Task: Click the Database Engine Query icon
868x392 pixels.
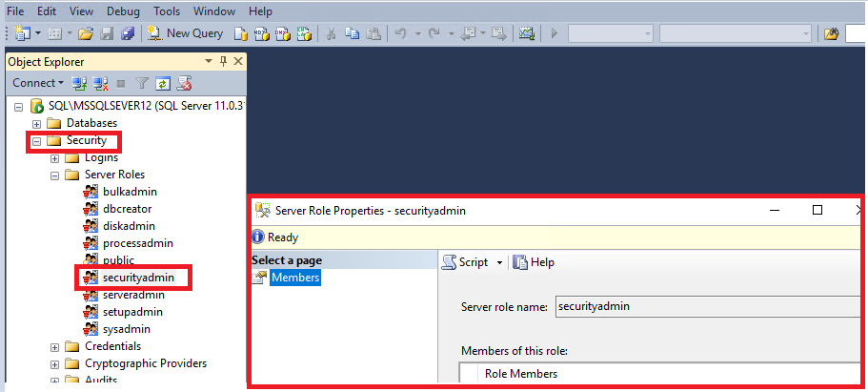Action: [240, 33]
